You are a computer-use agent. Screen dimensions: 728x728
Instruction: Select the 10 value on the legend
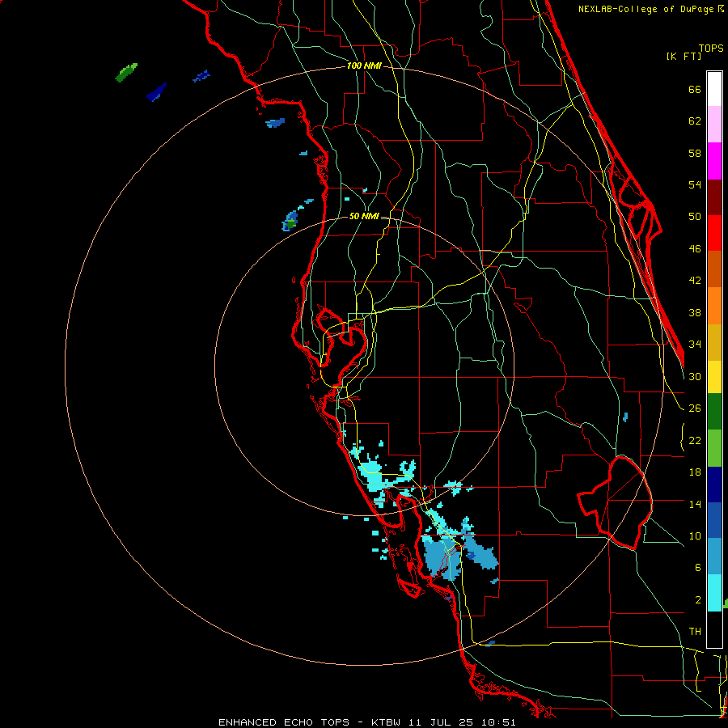tap(695, 536)
